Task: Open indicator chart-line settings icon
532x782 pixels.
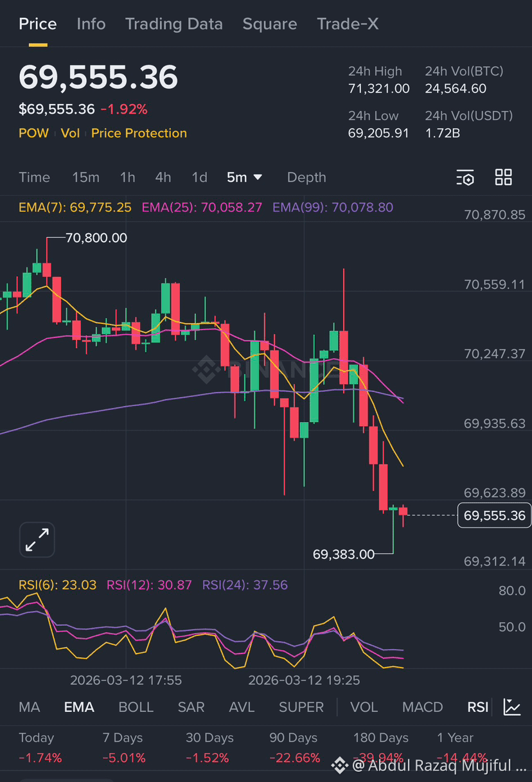Action: point(512,707)
